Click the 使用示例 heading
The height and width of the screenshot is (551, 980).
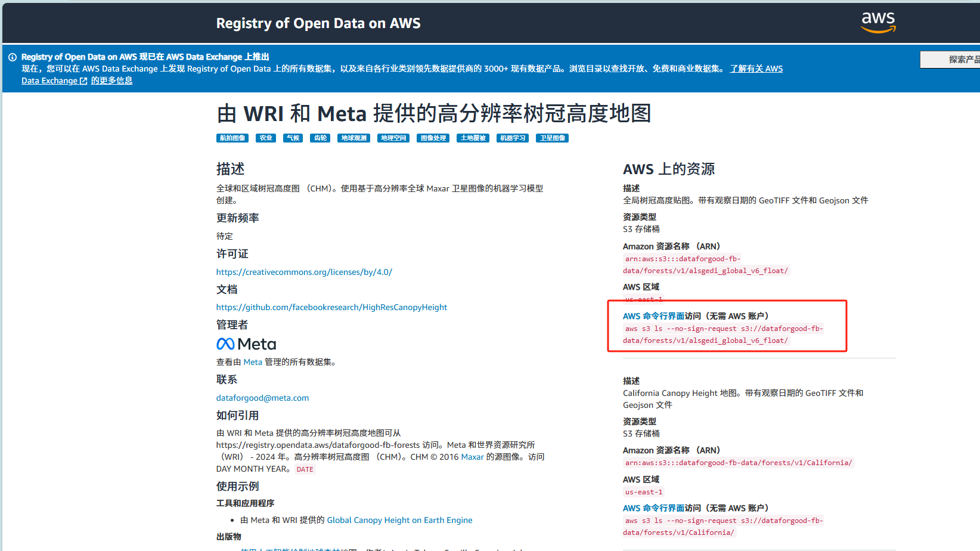(238, 487)
